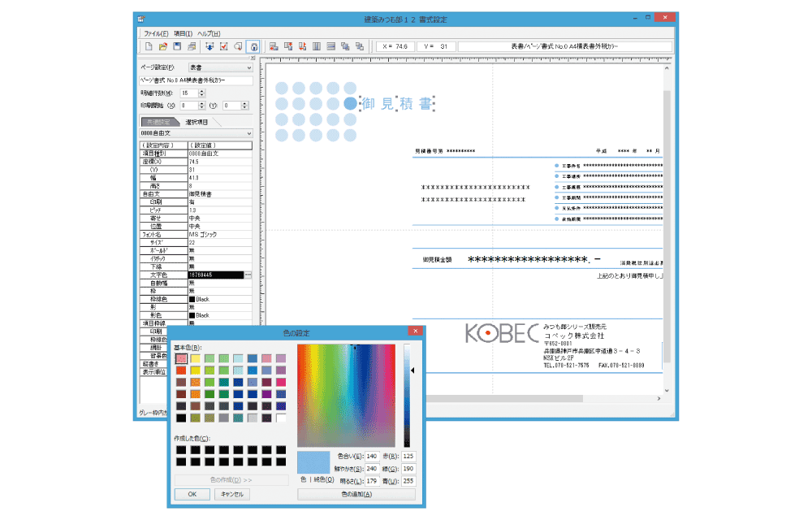Click the vertical columns distribute icon

317,46
